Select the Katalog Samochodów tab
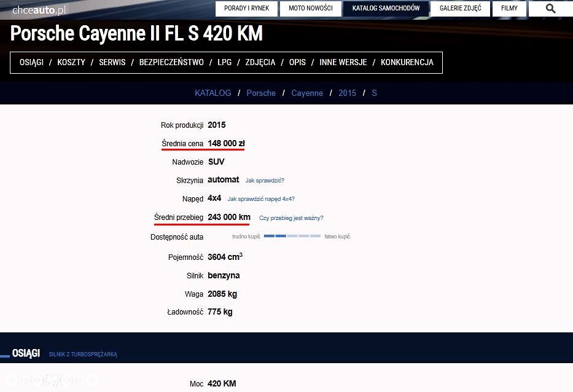Viewport: 573px width, 392px height. [386, 8]
